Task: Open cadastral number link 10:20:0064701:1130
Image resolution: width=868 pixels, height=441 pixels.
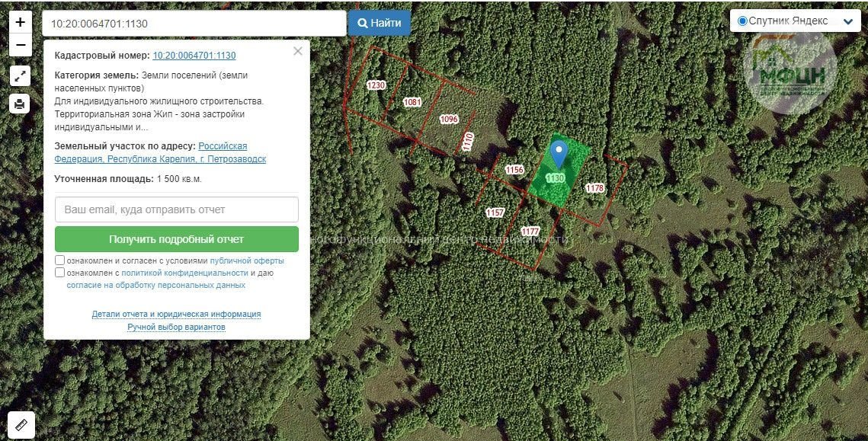Action: click(194, 56)
